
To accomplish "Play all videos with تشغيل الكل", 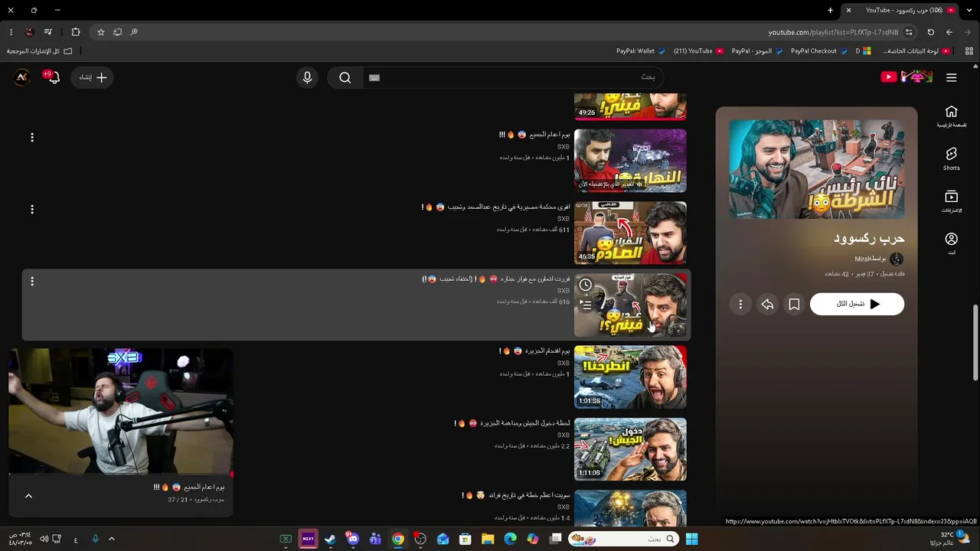I will tap(857, 305).
